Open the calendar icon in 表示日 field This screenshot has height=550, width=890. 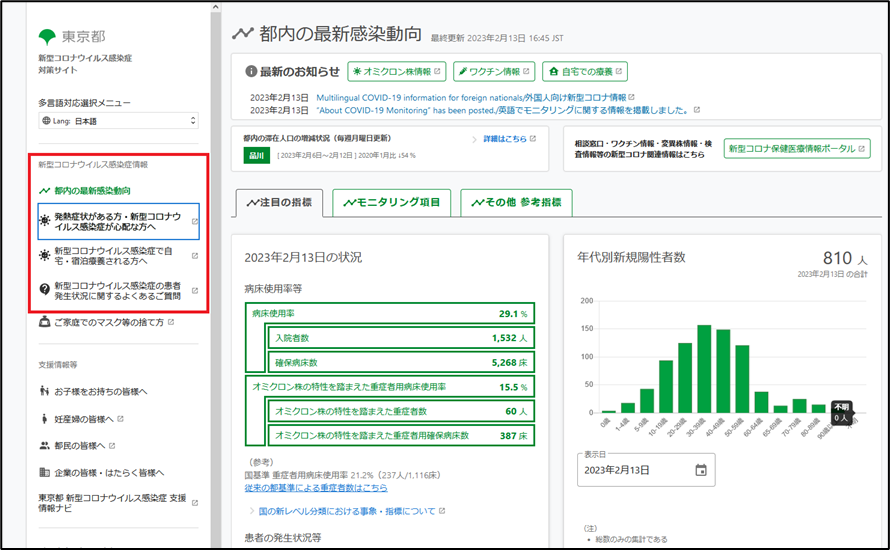tap(701, 470)
